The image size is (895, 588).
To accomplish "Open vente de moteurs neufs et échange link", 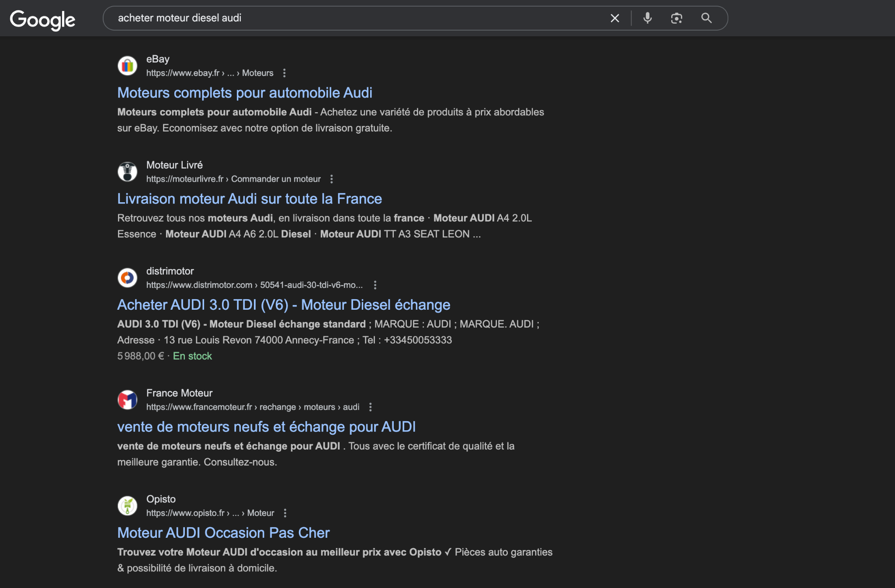I will pyautogui.click(x=267, y=427).
